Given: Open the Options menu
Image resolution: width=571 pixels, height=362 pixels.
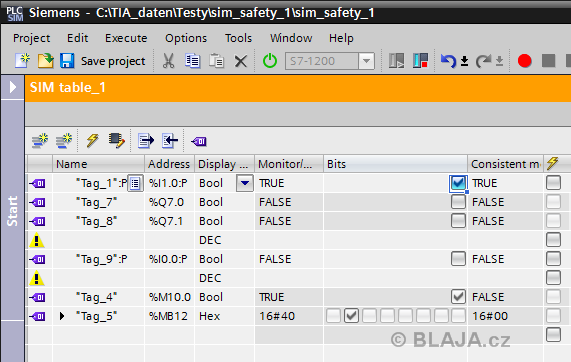Looking at the screenshot, I should click(x=186, y=38).
